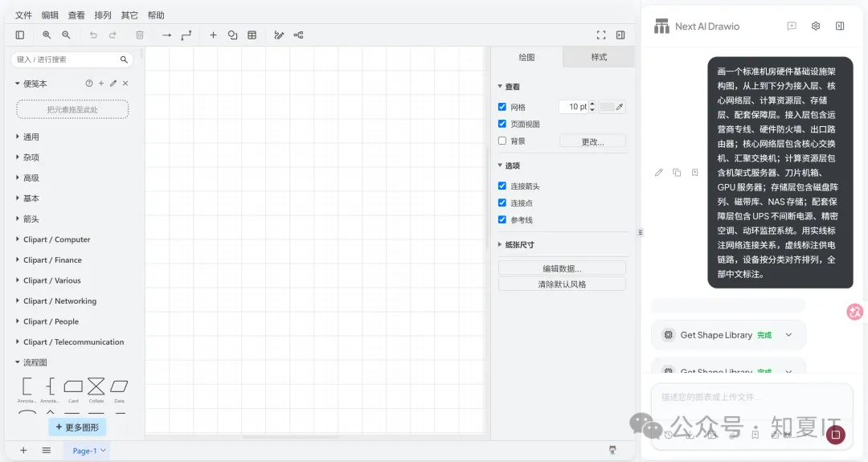Open the 编辑 menu
Viewport: 868px width, 462px height.
(x=50, y=15)
